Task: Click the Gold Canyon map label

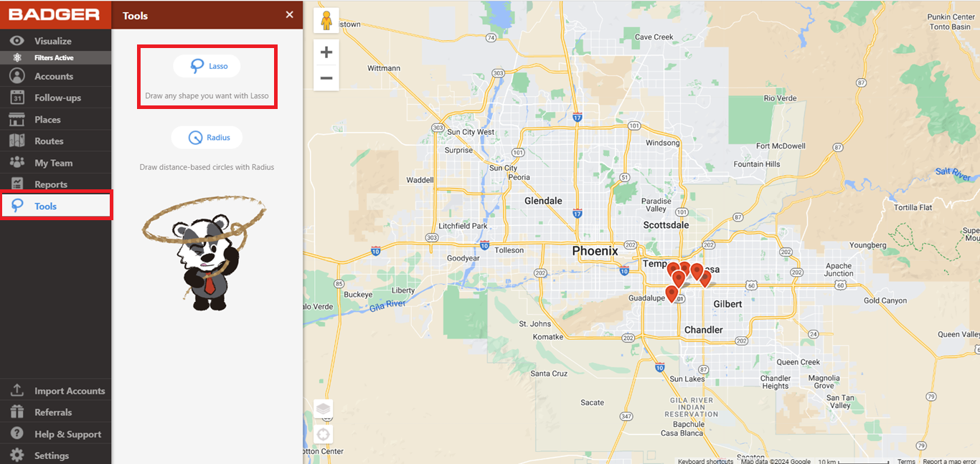Action: (x=884, y=300)
